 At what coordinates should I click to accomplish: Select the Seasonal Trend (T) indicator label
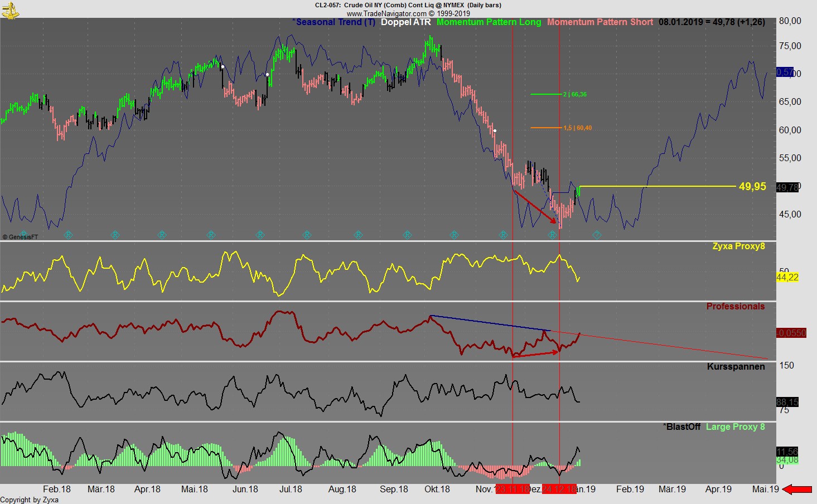pyautogui.click(x=334, y=22)
